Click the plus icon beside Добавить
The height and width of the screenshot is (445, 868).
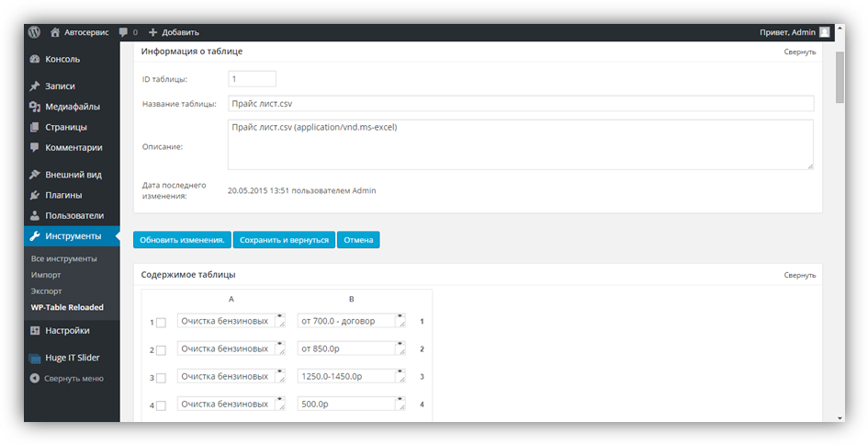153,32
